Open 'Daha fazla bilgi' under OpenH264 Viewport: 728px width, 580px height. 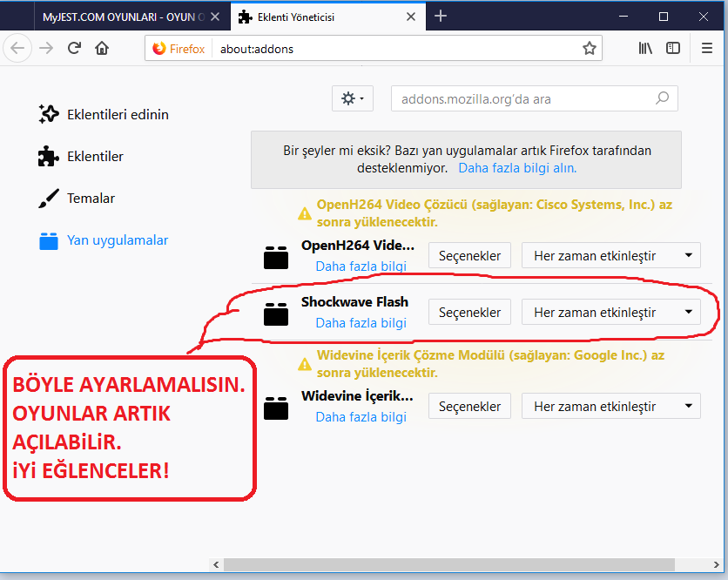click(361, 266)
